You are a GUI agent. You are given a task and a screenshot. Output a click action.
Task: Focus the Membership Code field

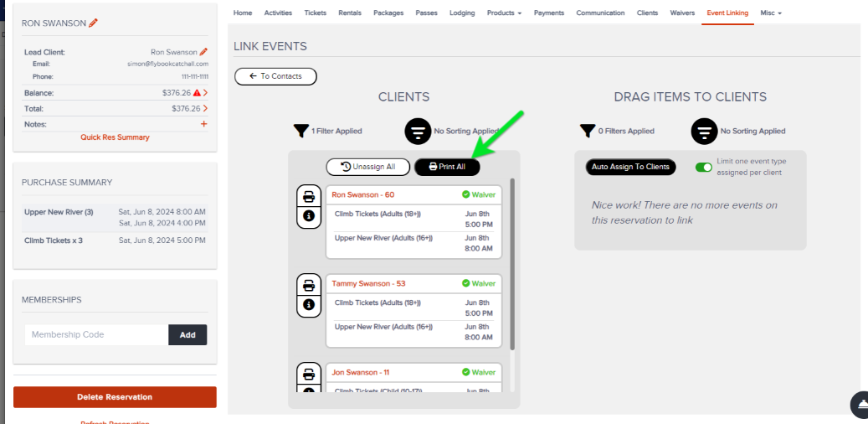coord(96,335)
